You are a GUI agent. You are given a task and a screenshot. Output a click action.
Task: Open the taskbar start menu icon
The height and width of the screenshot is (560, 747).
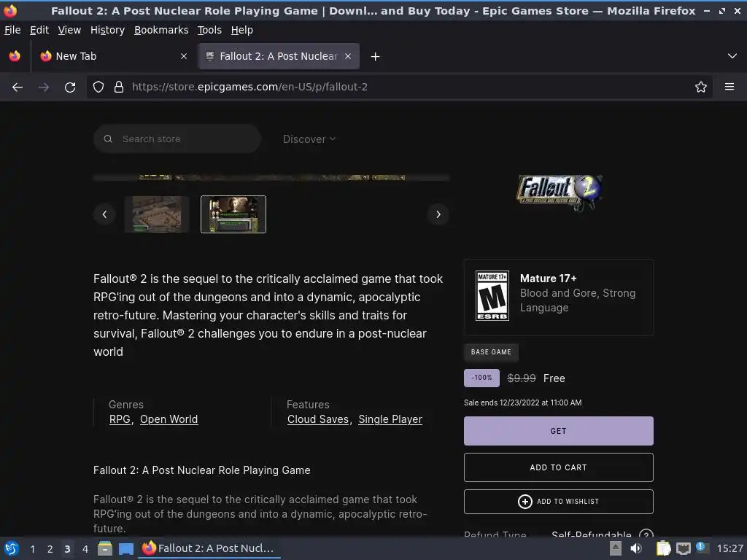12,548
